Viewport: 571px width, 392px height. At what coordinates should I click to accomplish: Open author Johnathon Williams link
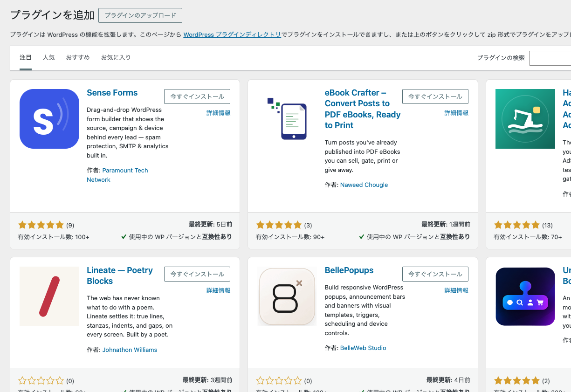click(x=130, y=350)
